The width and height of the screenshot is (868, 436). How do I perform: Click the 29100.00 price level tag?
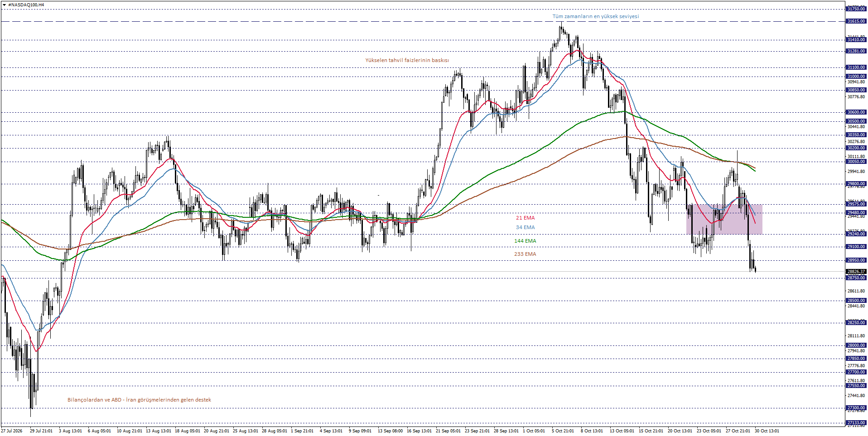point(856,247)
